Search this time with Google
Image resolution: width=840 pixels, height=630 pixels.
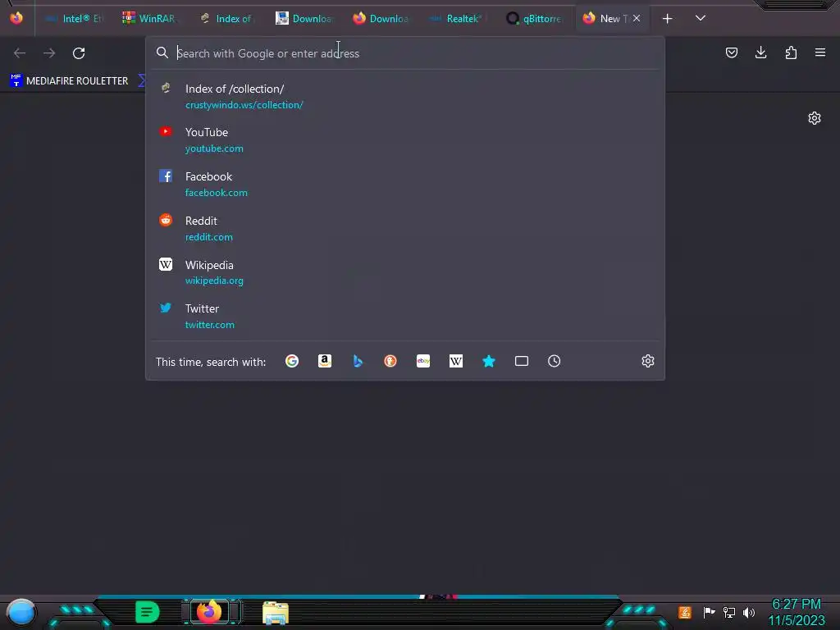(x=292, y=361)
